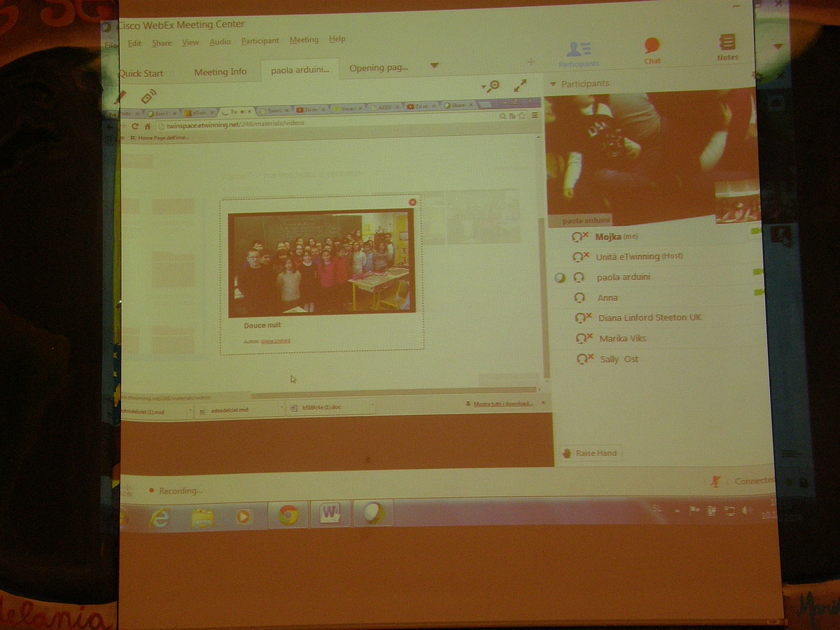Viewport: 840px width, 630px height.
Task: Follow the Diana Linford author link
Action: (276, 341)
